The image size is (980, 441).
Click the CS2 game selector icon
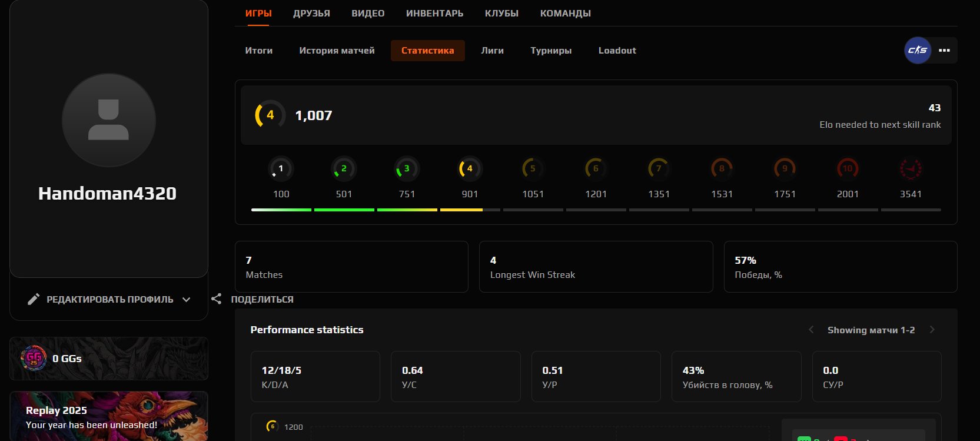[918, 50]
